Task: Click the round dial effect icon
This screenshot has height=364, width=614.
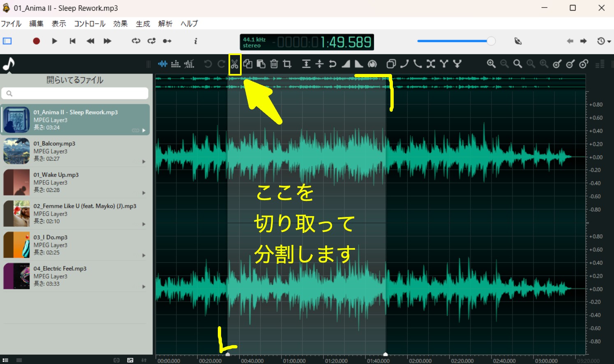Action: coord(372,64)
